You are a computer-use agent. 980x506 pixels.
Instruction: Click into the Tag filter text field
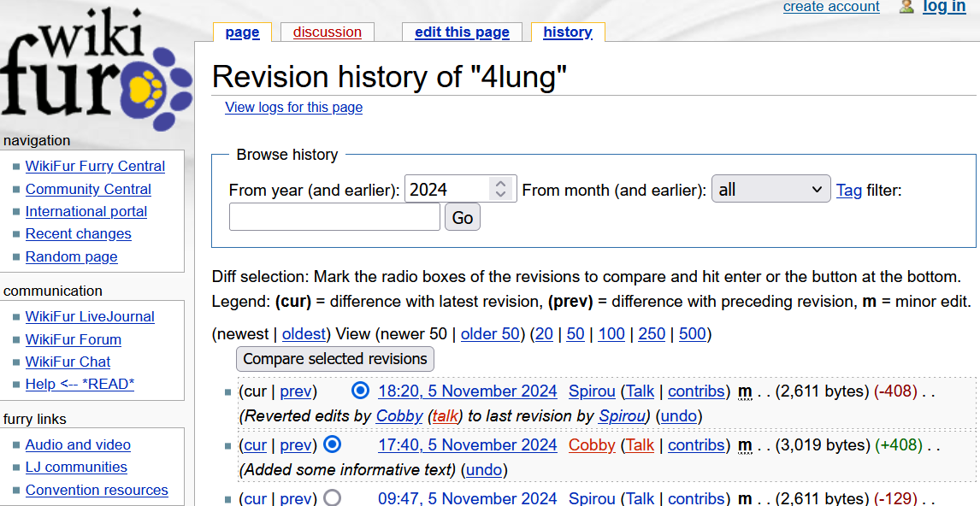point(334,217)
